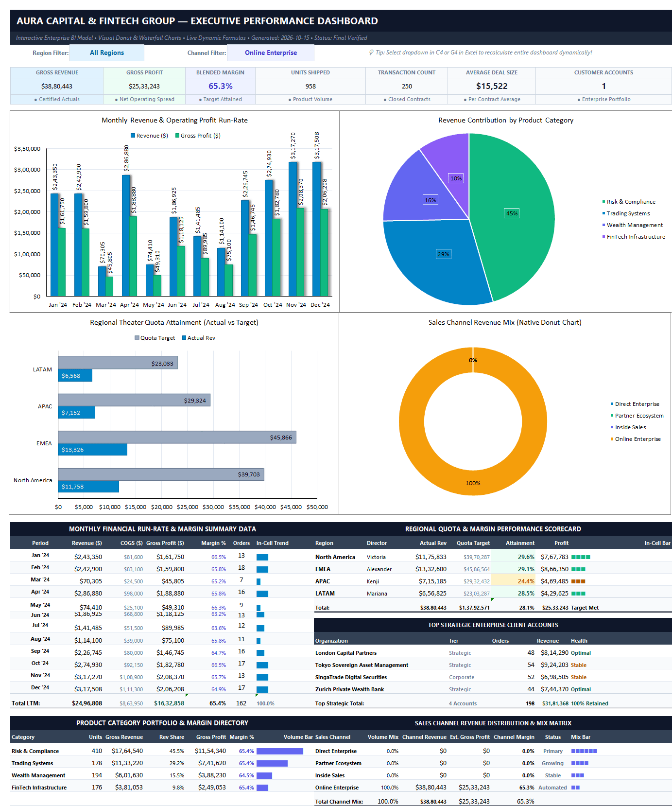Click the EMEA quota target bar labeled $45,866
The image size is (672, 806).
point(177,437)
